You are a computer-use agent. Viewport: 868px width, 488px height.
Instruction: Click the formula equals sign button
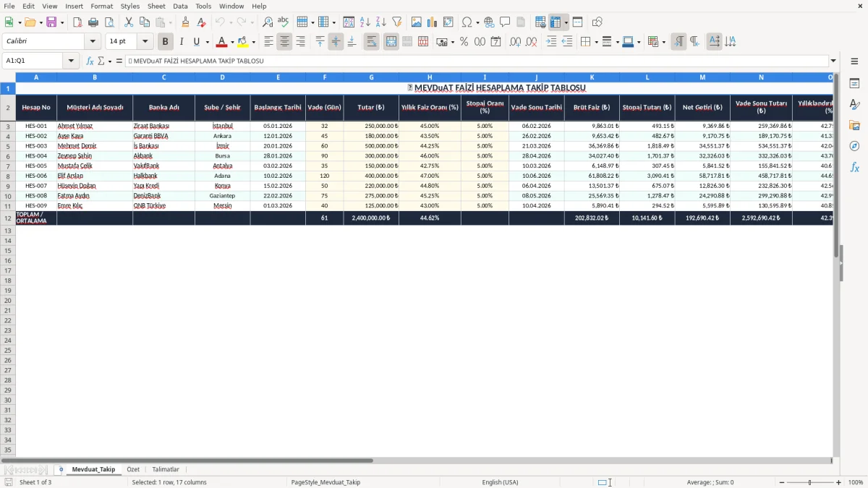(119, 61)
